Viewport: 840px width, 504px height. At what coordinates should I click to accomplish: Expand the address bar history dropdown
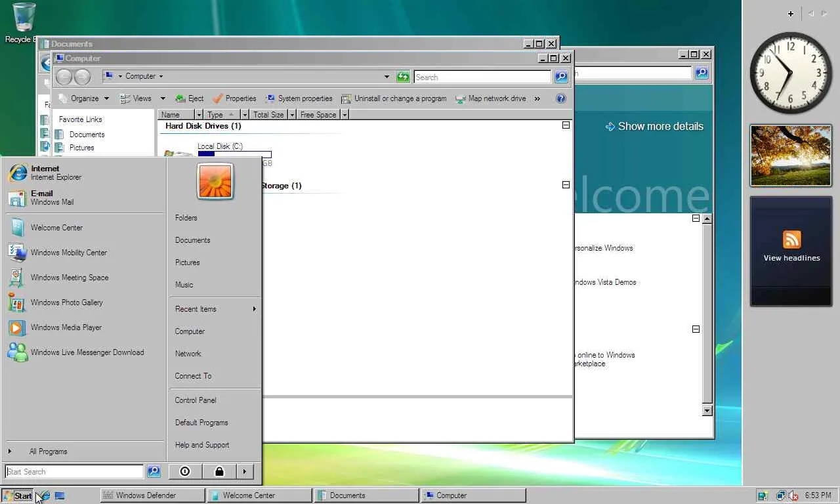coord(387,77)
